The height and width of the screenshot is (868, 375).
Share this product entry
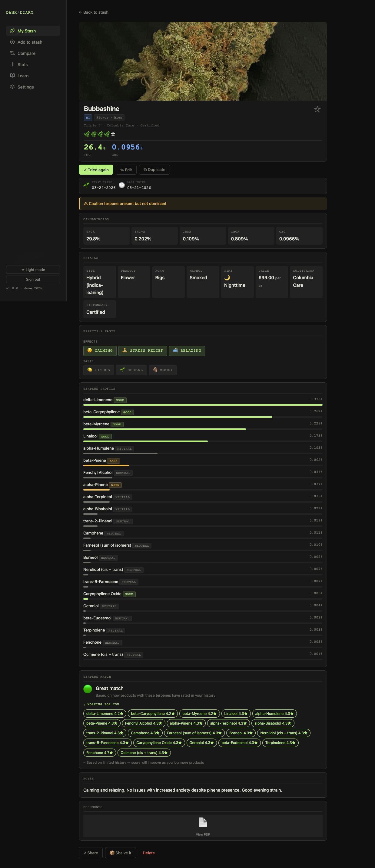(91, 853)
